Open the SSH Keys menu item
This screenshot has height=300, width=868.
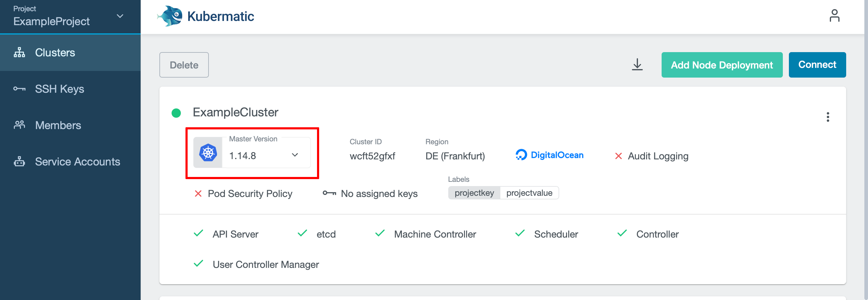click(x=70, y=89)
